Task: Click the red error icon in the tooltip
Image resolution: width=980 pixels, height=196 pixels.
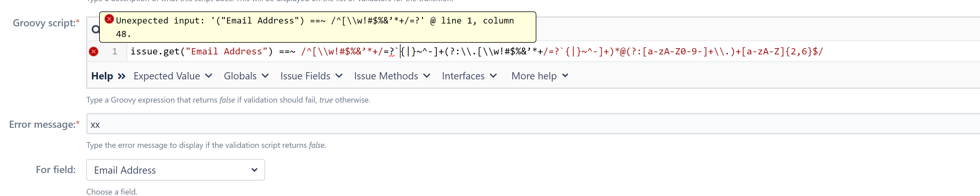Action: (x=109, y=19)
